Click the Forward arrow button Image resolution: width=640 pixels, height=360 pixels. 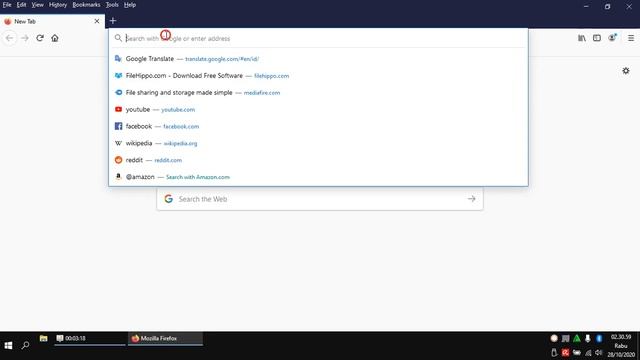[x=25, y=38]
